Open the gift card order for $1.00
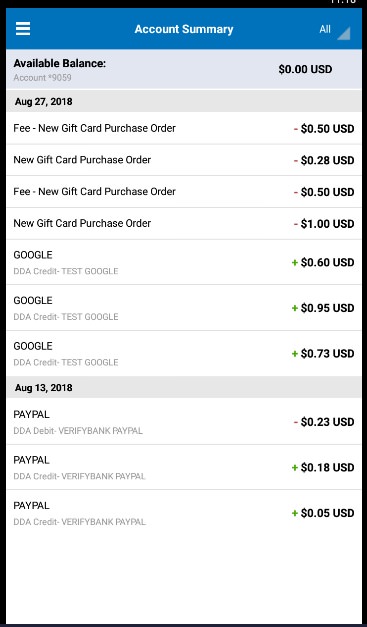Image resolution: width=367 pixels, height=627 pixels. (x=184, y=223)
